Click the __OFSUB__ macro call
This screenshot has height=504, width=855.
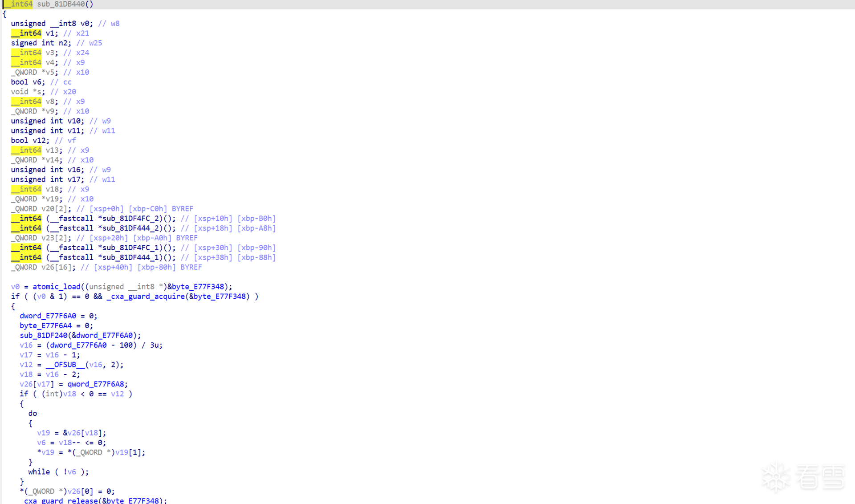[65, 365]
